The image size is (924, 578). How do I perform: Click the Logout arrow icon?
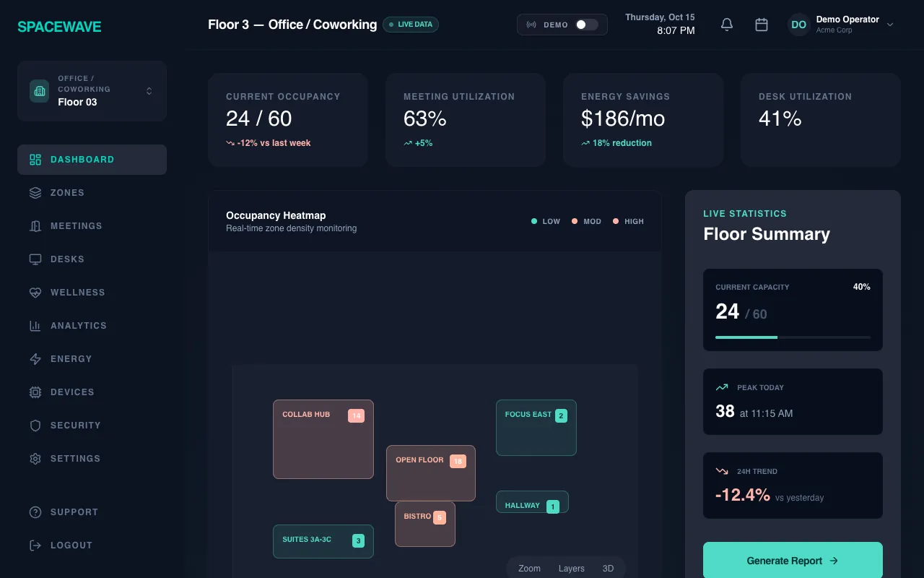(x=35, y=545)
